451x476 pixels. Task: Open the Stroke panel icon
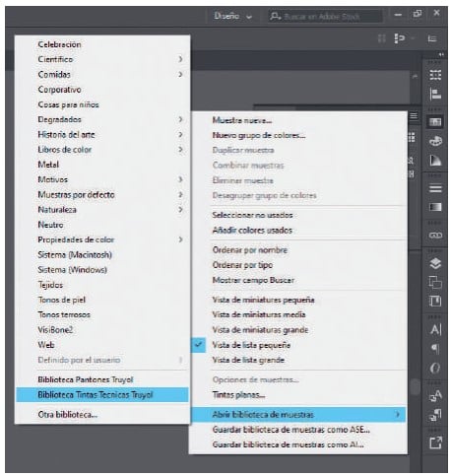pos(435,188)
